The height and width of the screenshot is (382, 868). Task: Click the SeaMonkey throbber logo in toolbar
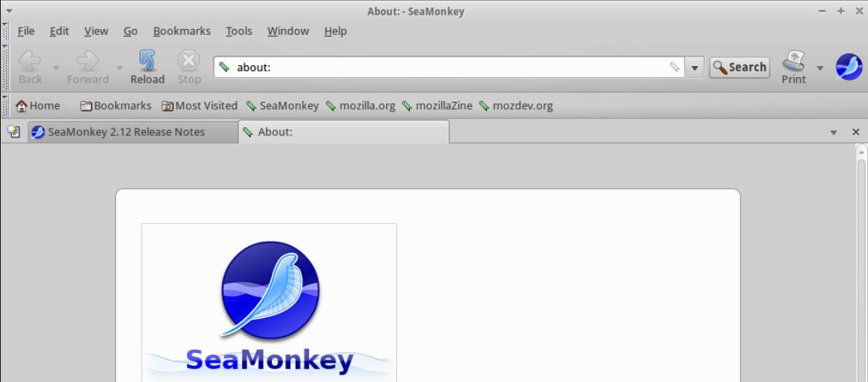(x=849, y=67)
